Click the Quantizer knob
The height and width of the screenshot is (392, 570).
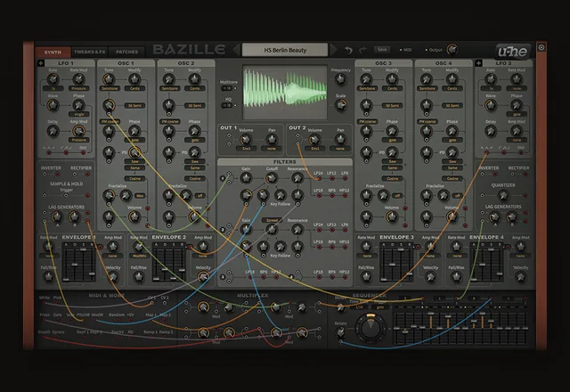tap(503, 195)
